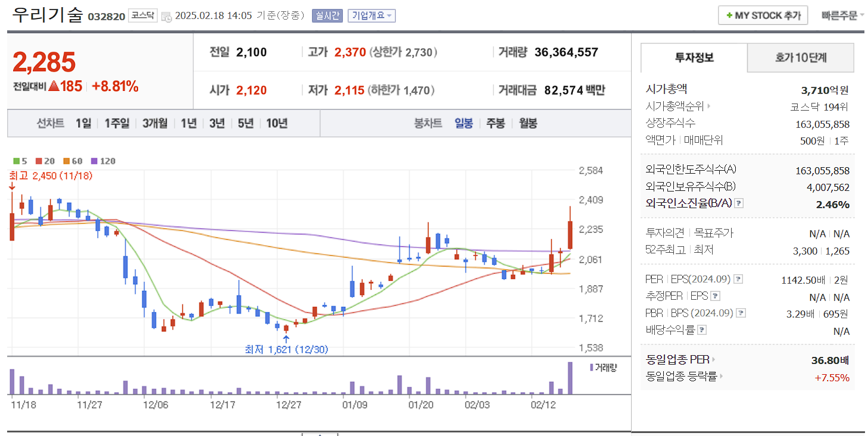This screenshot has width=868, height=436.
Task: Click the MY STOCK 추가 button
Action: pos(763,15)
